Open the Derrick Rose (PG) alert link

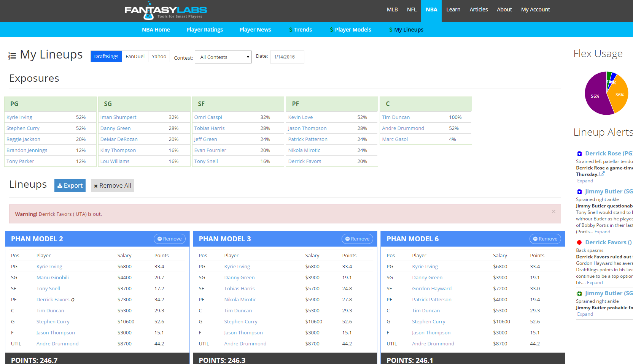click(609, 154)
